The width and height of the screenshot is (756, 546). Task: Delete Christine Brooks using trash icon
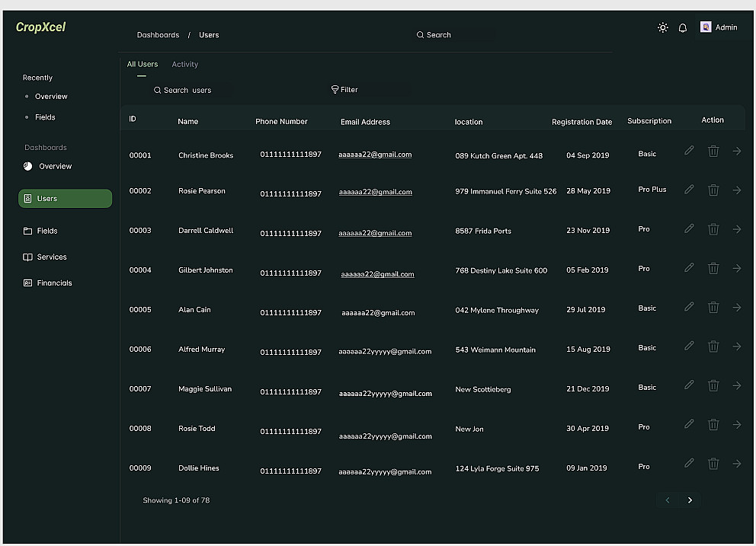click(713, 151)
